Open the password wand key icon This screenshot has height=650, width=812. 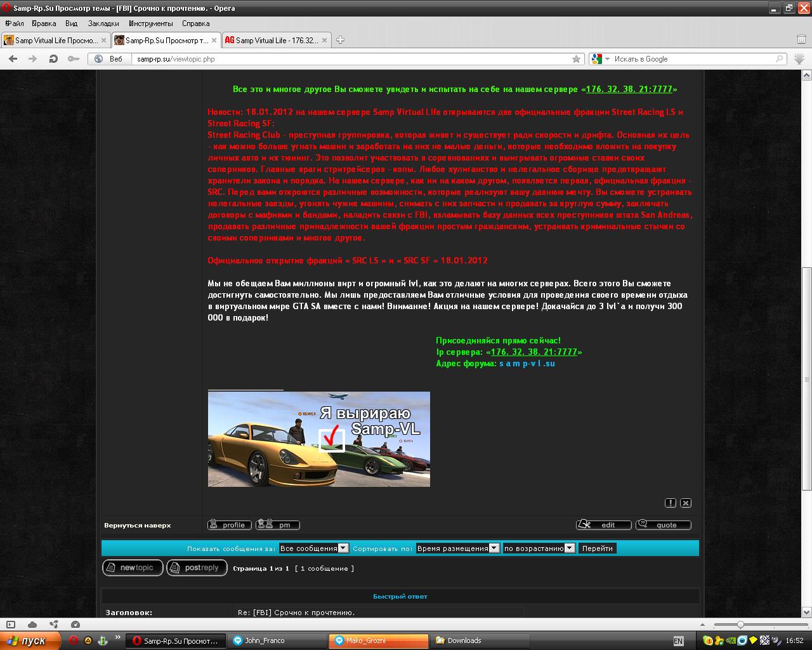pyautogui.click(x=74, y=58)
